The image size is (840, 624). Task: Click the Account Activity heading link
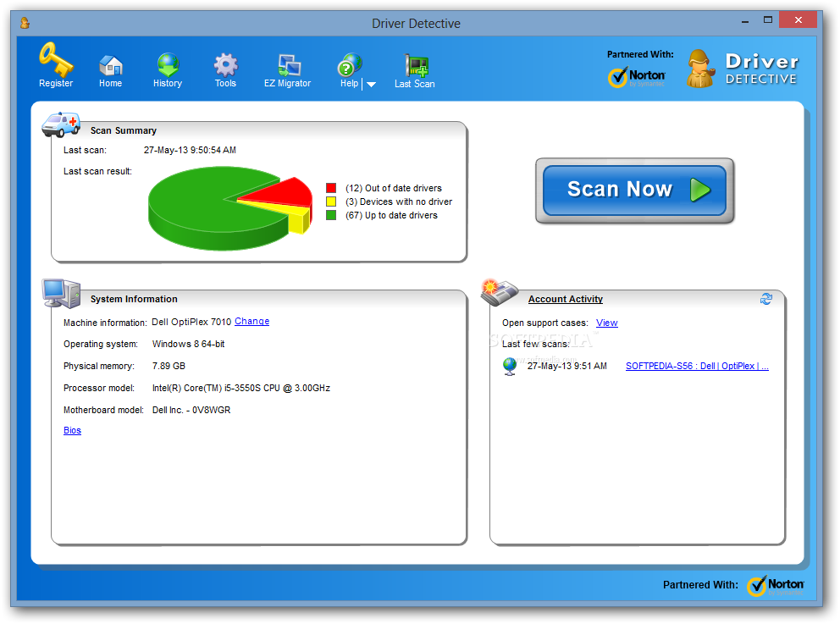pos(565,300)
